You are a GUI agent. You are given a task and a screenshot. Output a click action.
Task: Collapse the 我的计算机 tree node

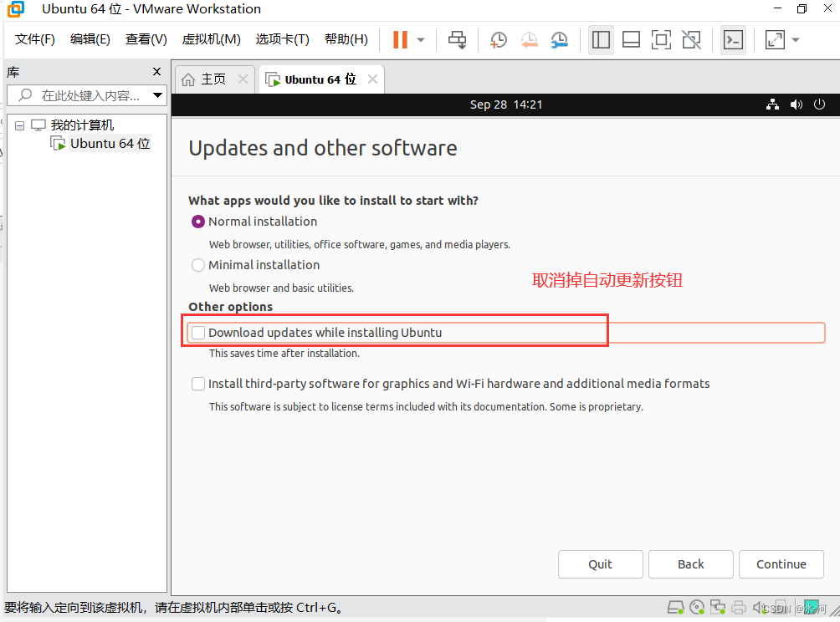[20, 125]
